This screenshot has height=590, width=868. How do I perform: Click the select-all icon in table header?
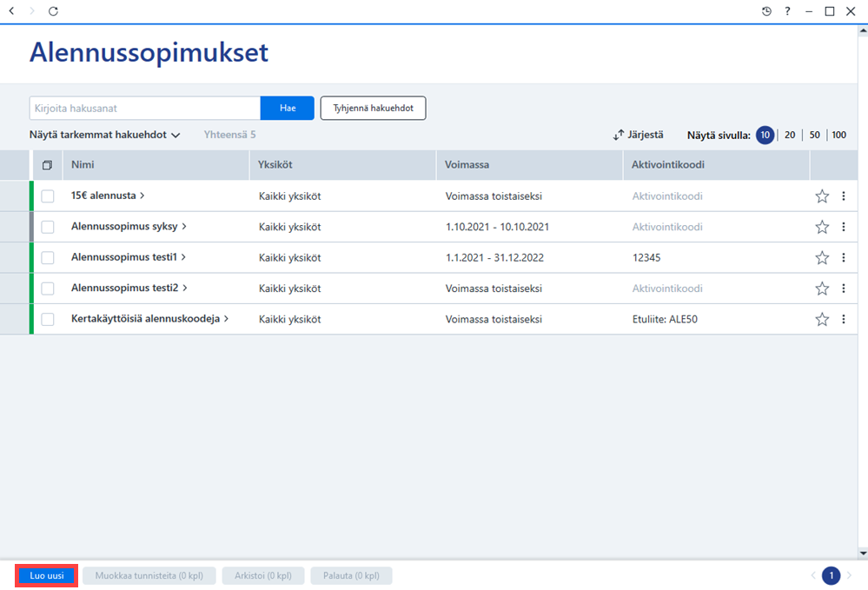pyautogui.click(x=48, y=165)
